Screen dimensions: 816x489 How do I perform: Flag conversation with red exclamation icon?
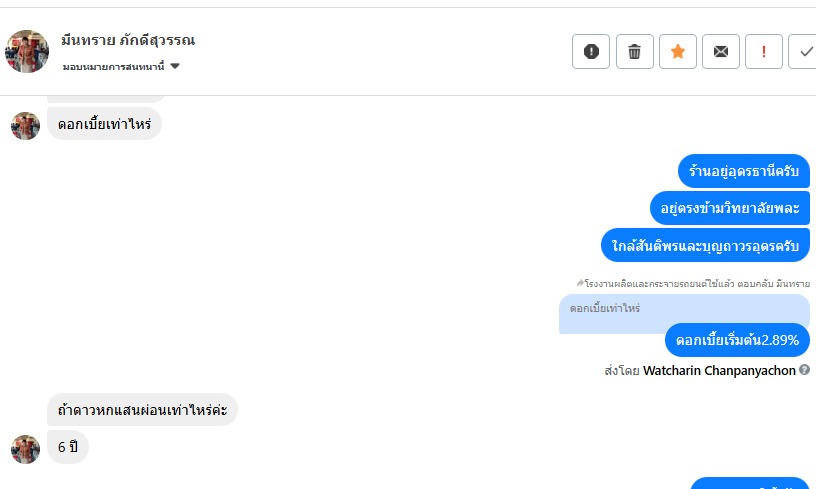click(x=763, y=52)
